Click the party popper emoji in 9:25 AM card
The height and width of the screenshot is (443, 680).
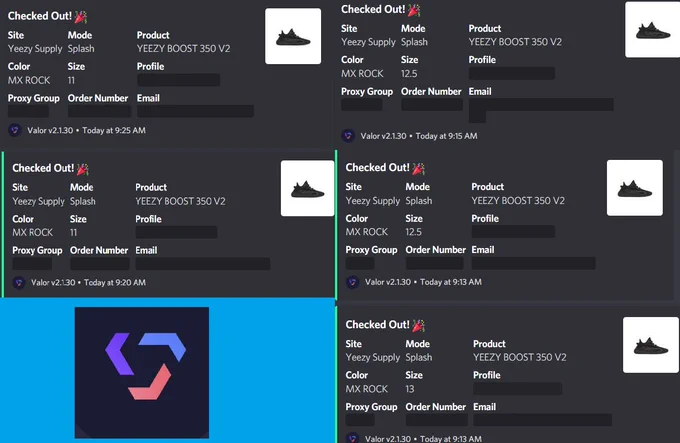click(x=81, y=16)
